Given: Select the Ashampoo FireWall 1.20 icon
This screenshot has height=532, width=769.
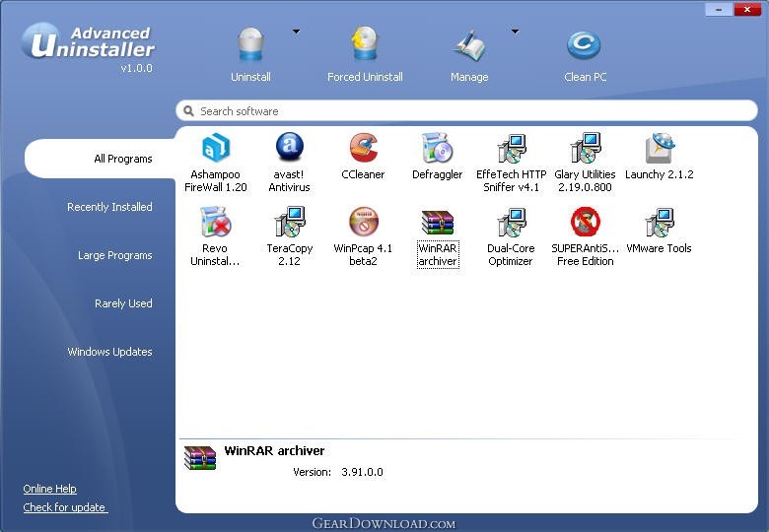Looking at the screenshot, I should 215,147.
